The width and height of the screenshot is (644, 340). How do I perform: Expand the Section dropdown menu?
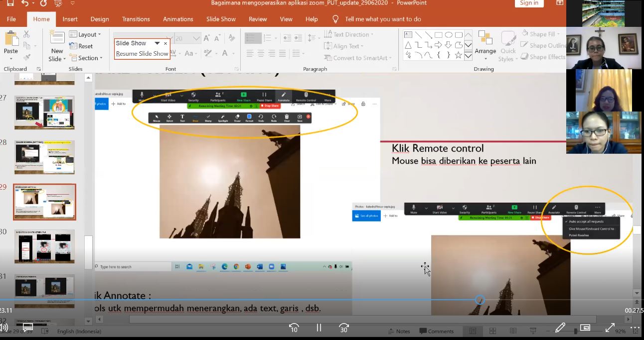tap(85, 58)
